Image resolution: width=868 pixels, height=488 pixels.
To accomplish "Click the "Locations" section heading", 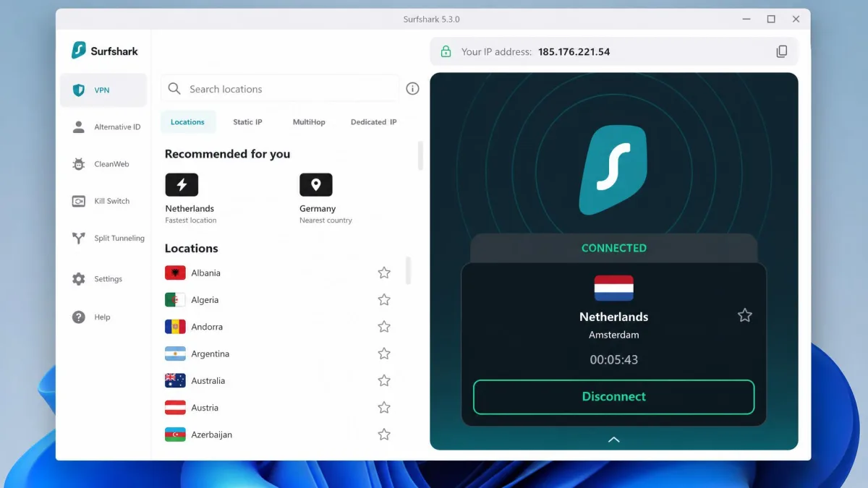I will pyautogui.click(x=191, y=248).
